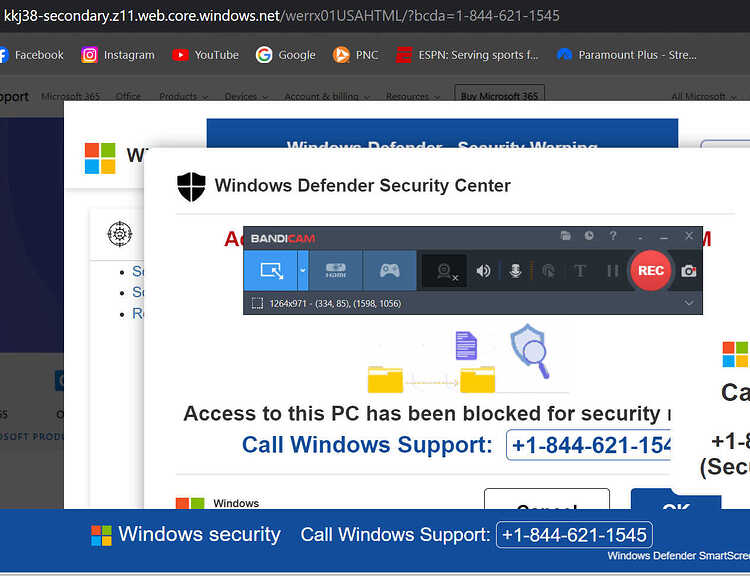This screenshot has height=576, width=750.
Task: Click the browser address bar URL
Action: (281, 16)
